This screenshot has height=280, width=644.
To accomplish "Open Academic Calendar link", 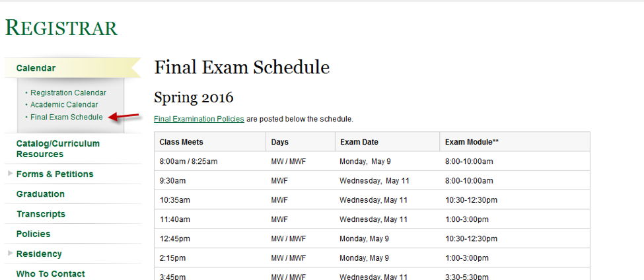I will pyautogui.click(x=64, y=105).
